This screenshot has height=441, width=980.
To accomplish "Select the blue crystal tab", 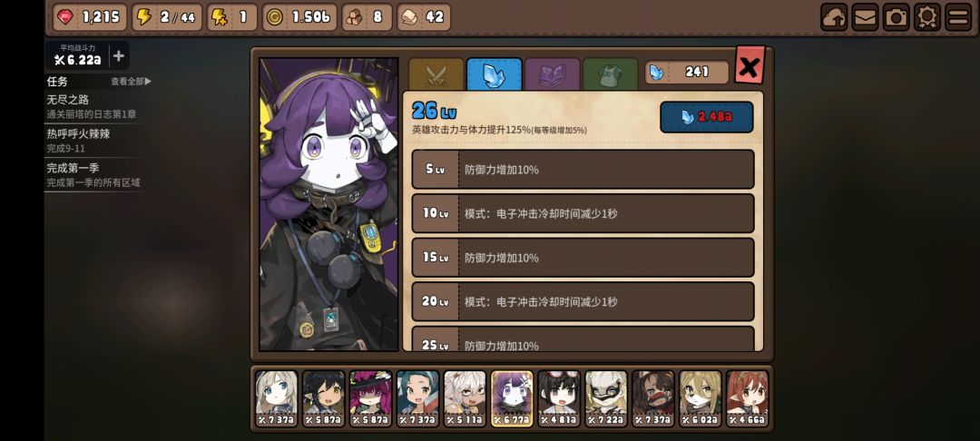I will coord(495,75).
